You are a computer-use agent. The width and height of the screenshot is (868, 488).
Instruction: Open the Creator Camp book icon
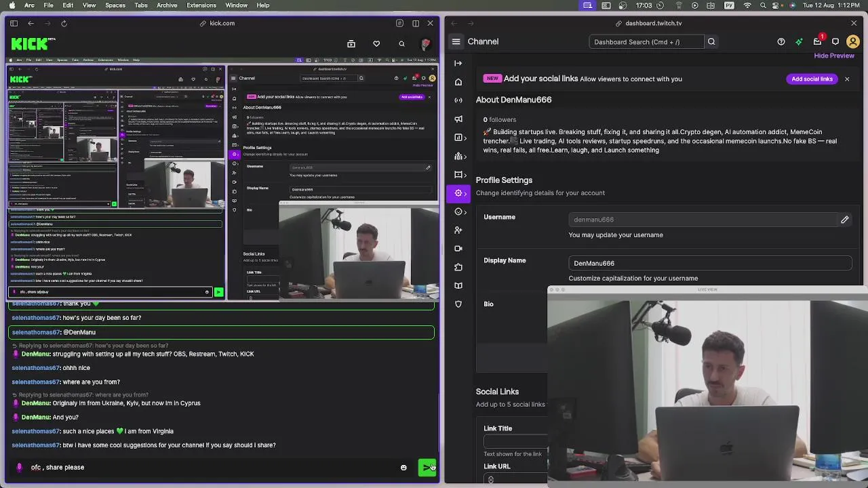pyautogui.click(x=458, y=285)
